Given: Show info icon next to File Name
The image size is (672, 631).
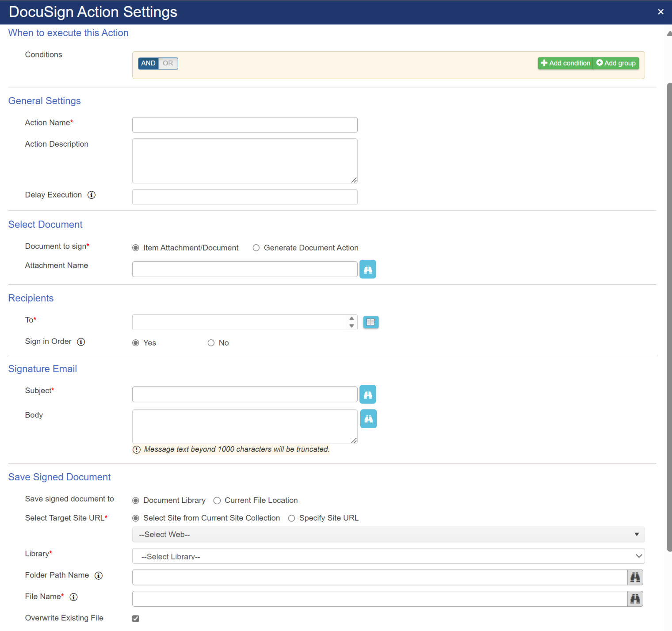Looking at the screenshot, I should click(74, 597).
